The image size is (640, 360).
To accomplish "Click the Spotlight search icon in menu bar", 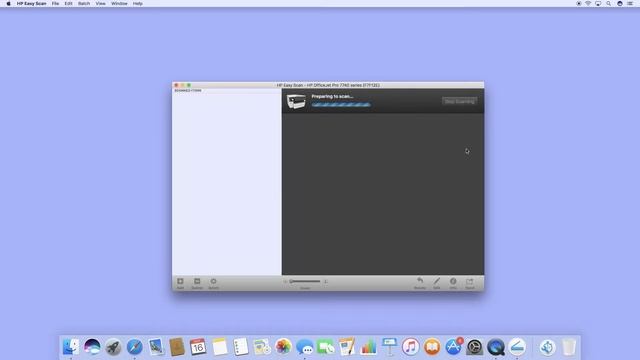I will [609, 4].
